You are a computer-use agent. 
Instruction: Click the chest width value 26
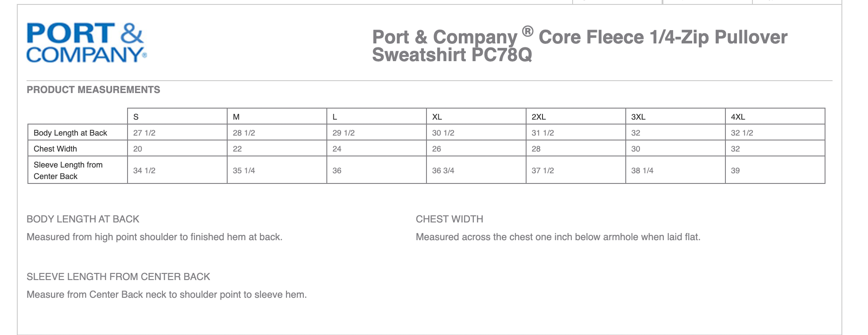click(x=437, y=149)
